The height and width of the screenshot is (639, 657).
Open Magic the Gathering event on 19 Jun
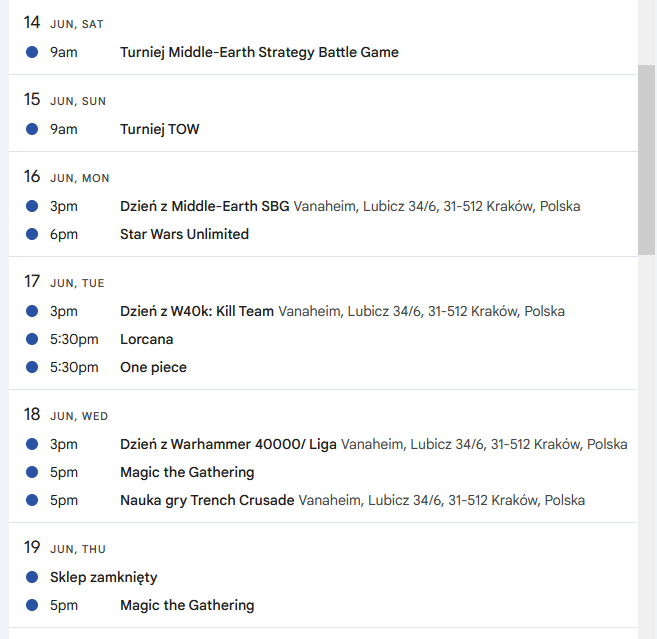click(x=187, y=605)
